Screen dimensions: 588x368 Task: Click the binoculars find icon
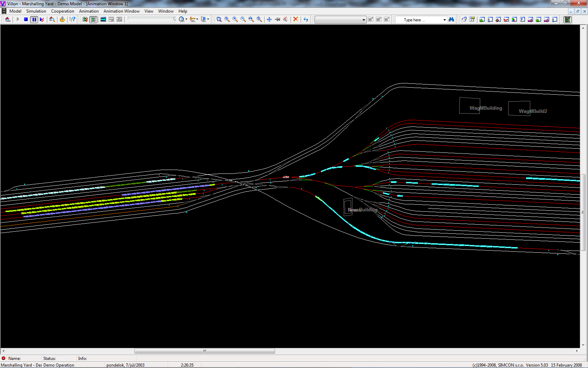point(451,20)
